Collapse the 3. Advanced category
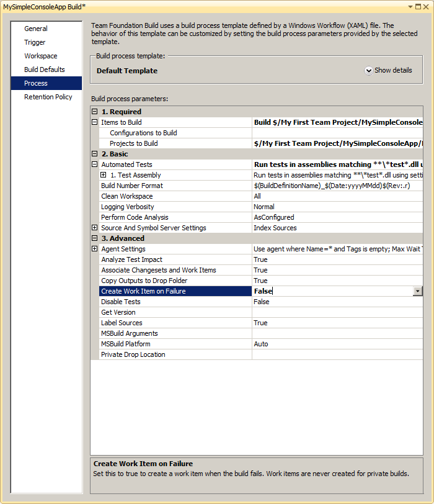 tap(94, 238)
